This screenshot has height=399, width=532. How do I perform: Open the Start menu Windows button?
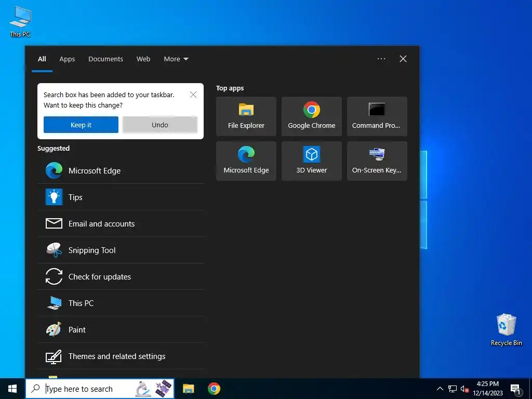coord(12,389)
